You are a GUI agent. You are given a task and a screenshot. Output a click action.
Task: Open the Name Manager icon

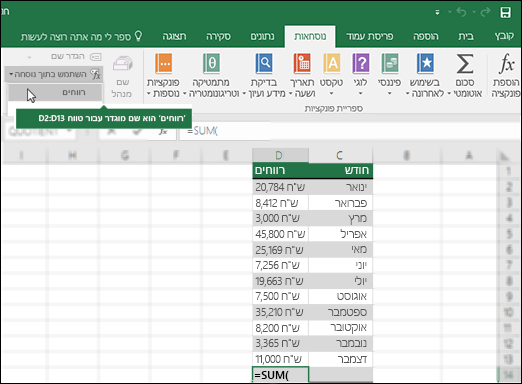pyautogui.click(x=123, y=63)
